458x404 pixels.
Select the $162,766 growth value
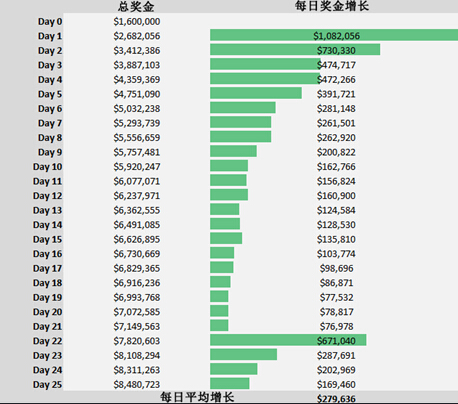pyautogui.click(x=336, y=167)
